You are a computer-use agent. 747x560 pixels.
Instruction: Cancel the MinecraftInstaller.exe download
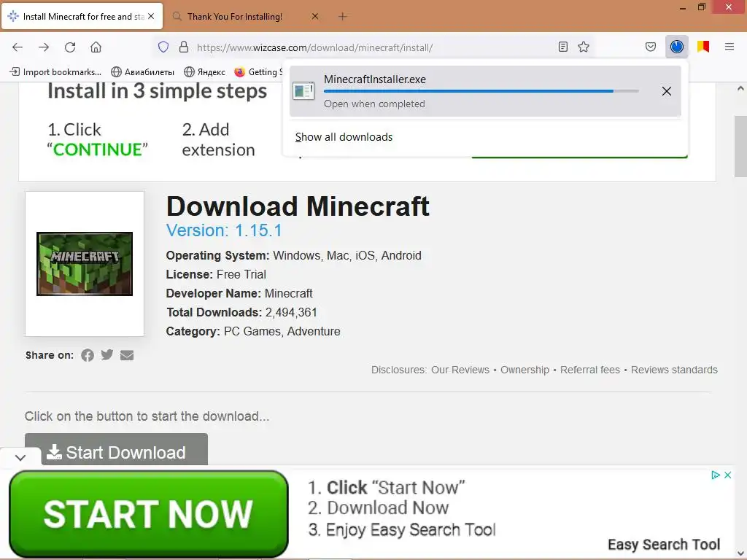coord(667,91)
